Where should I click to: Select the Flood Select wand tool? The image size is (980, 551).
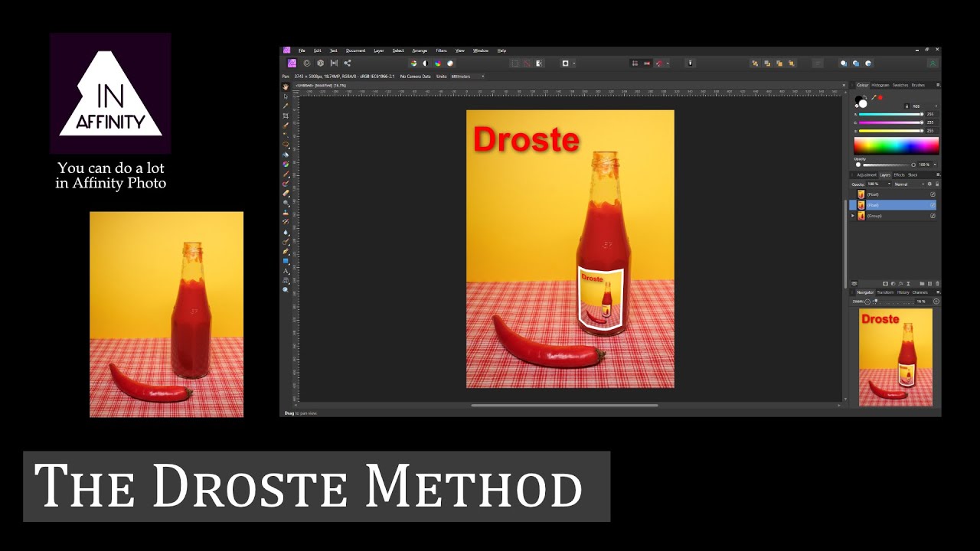[x=286, y=135]
